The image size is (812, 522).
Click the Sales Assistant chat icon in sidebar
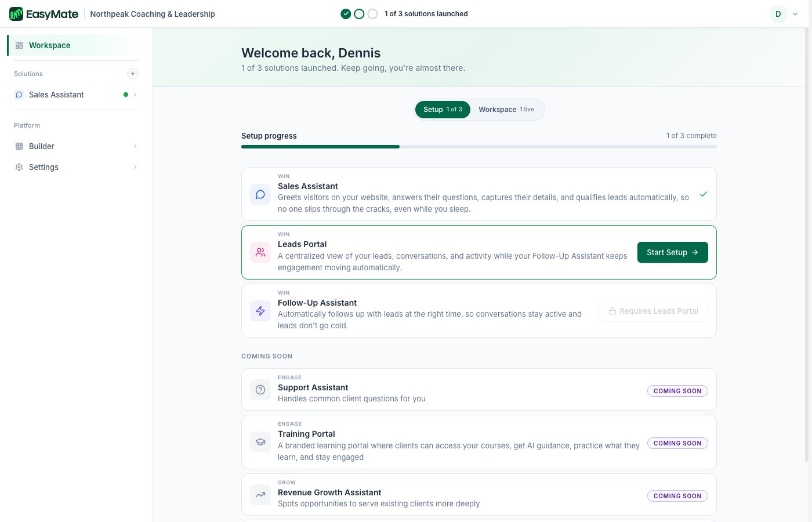(19, 95)
